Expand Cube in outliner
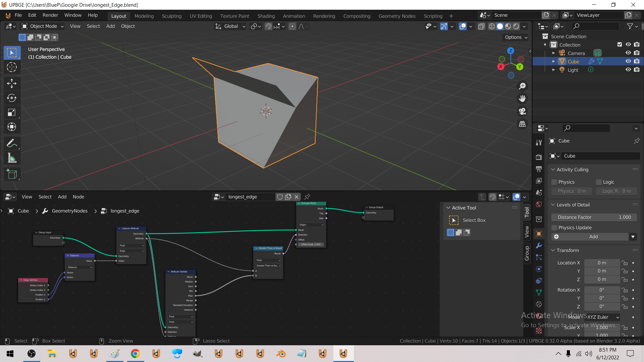This screenshot has width=644, height=362. [x=553, y=61]
